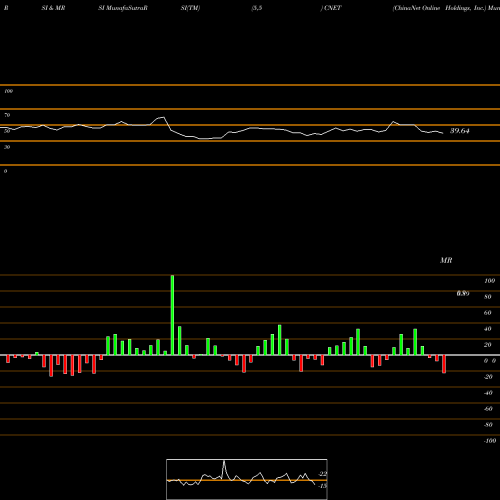
Task: Open the mini overview chart thumbnail
Action: pyautogui.click(x=247, y=479)
